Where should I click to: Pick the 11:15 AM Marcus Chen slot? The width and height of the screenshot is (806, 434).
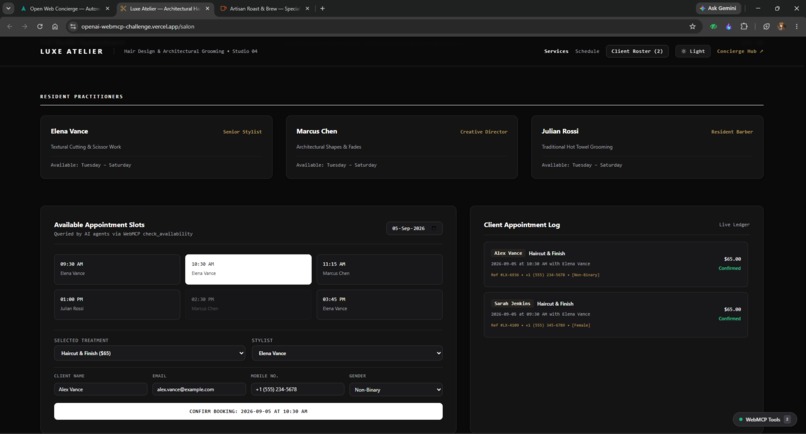pyautogui.click(x=379, y=269)
